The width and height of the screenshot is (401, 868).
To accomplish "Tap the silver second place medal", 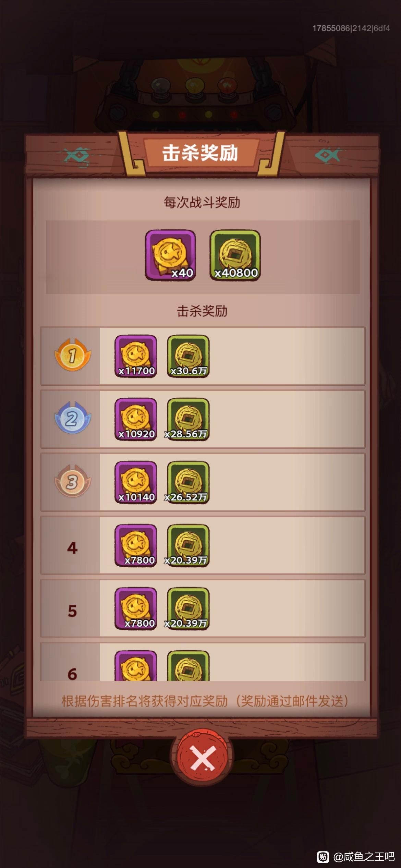I will [x=72, y=418].
